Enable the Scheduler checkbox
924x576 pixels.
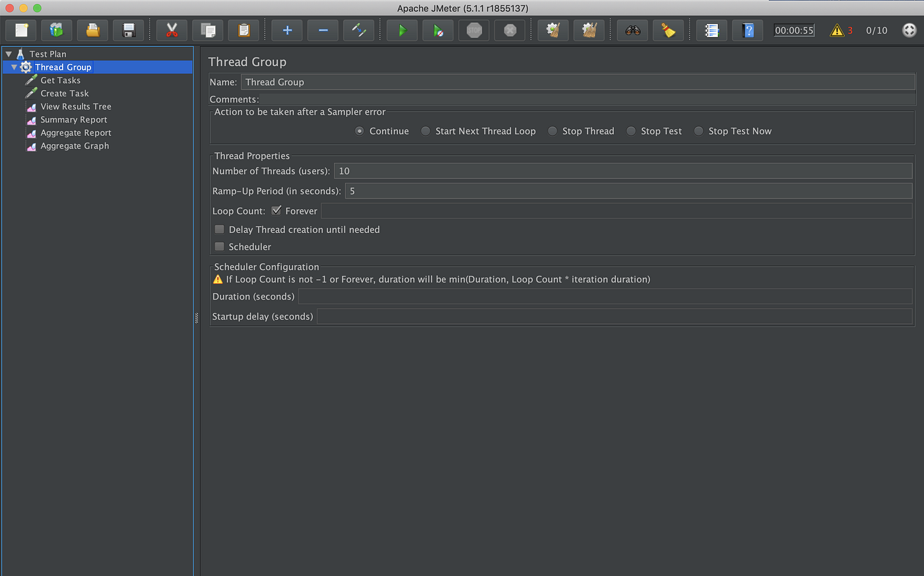click(218, 246)
